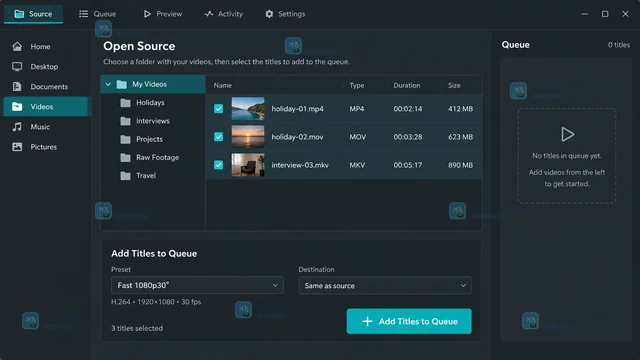Click the Activity tab pulse icon

209,14
